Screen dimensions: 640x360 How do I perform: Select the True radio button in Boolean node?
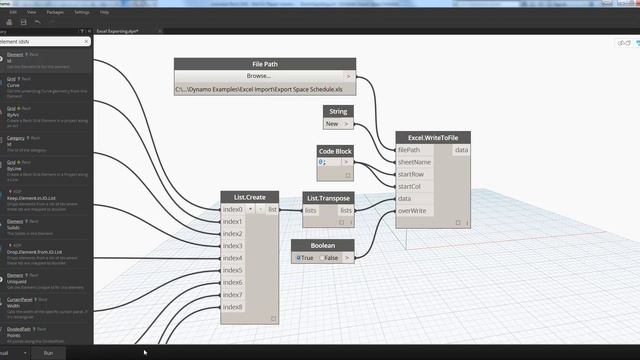pyautogui.click(x=298, y=258)
